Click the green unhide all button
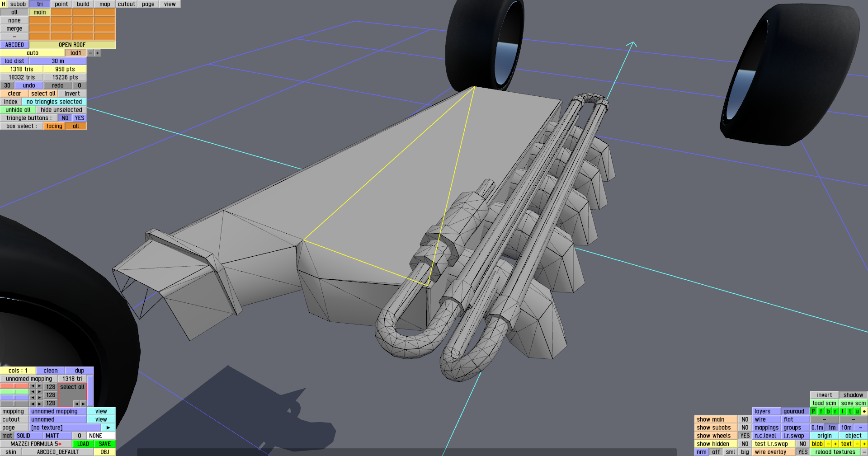This screenshot has height=456, width=868. (x=18, y=110)
